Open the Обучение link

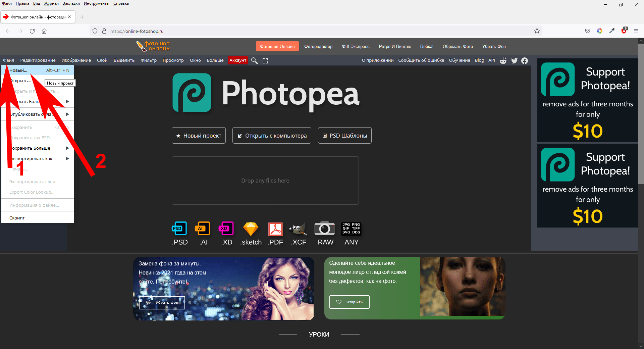[460, 60]
